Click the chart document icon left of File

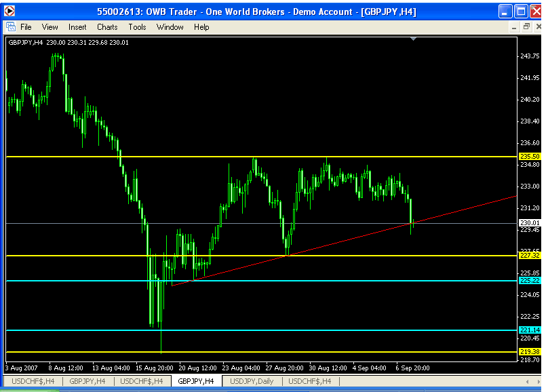click(x=11, y=27)
